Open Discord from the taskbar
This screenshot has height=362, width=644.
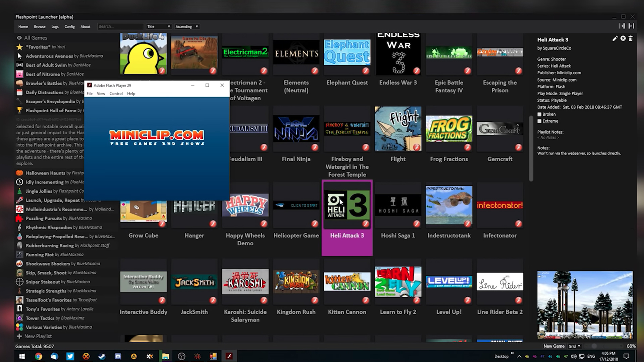pyautogui.click(x=118, y=356)
